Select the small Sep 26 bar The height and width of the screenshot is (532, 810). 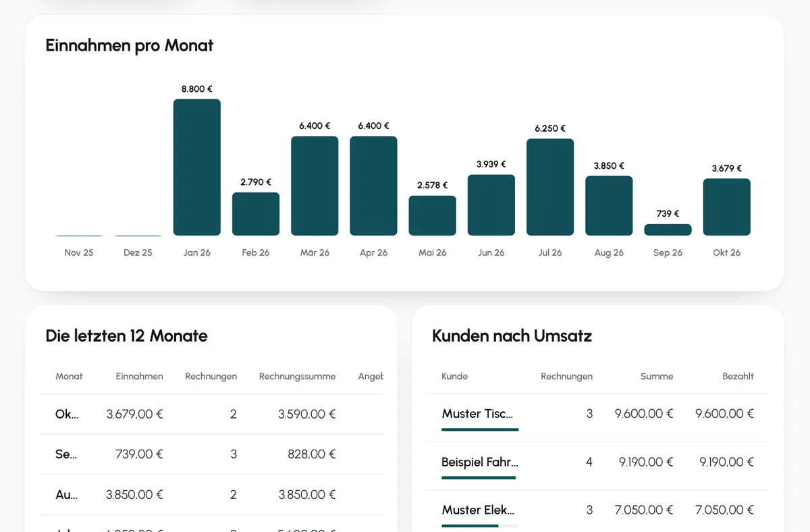coord(668,230)
